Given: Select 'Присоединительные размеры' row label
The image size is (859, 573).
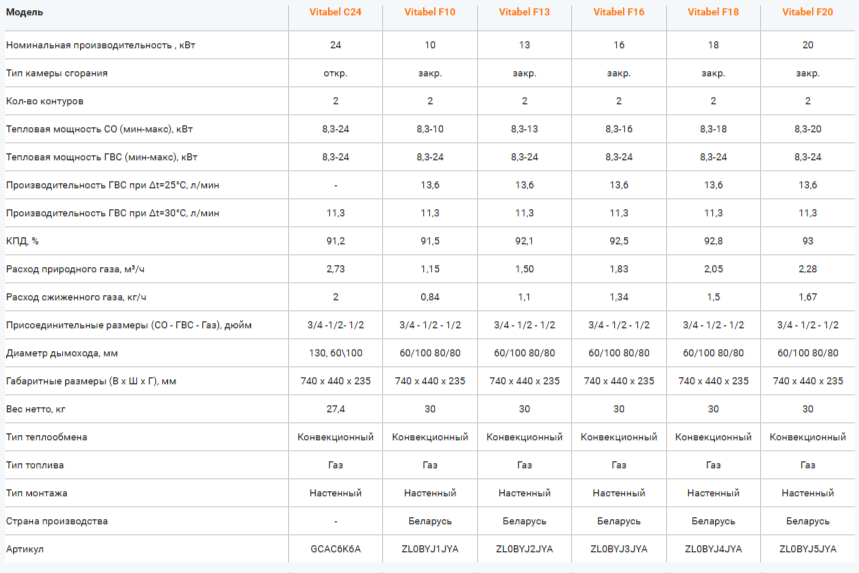Looking at the screenshot, I should (129, 325).
